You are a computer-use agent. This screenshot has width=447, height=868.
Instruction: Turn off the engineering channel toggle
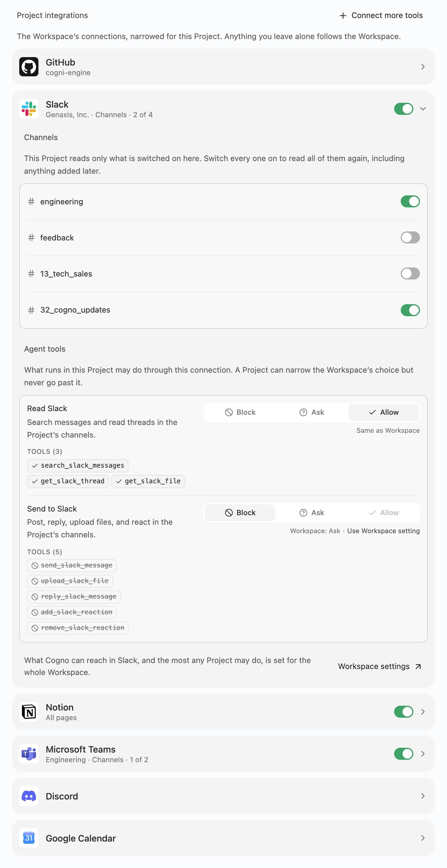click(410, 201)
